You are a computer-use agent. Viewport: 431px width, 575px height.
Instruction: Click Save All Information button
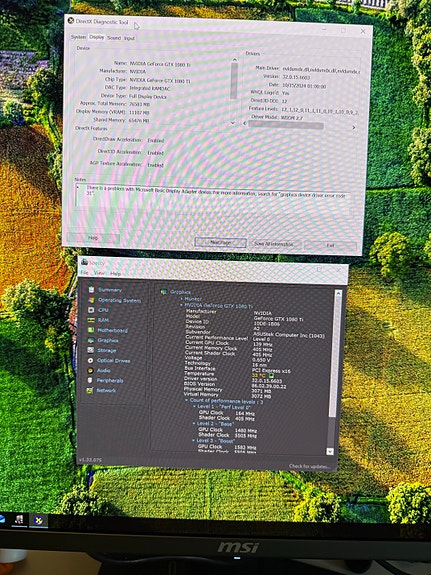(x=274, y=244)
